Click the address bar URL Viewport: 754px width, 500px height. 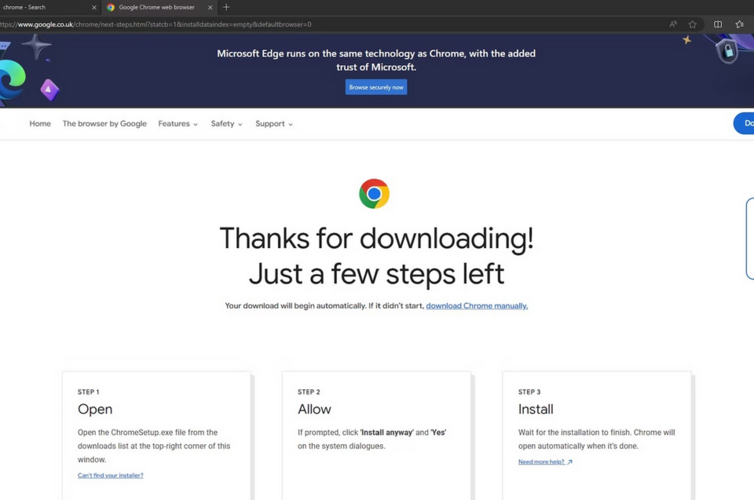156,25
